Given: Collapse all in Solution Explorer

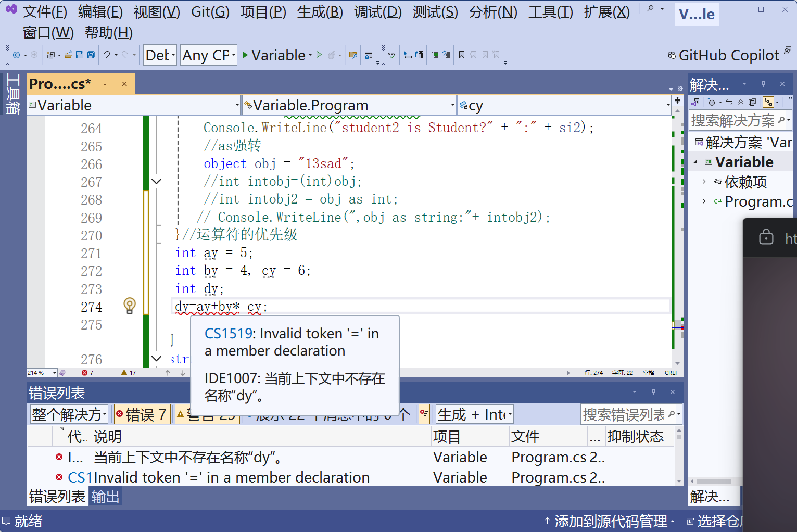Looking at the screenshot, I should 740,102.
